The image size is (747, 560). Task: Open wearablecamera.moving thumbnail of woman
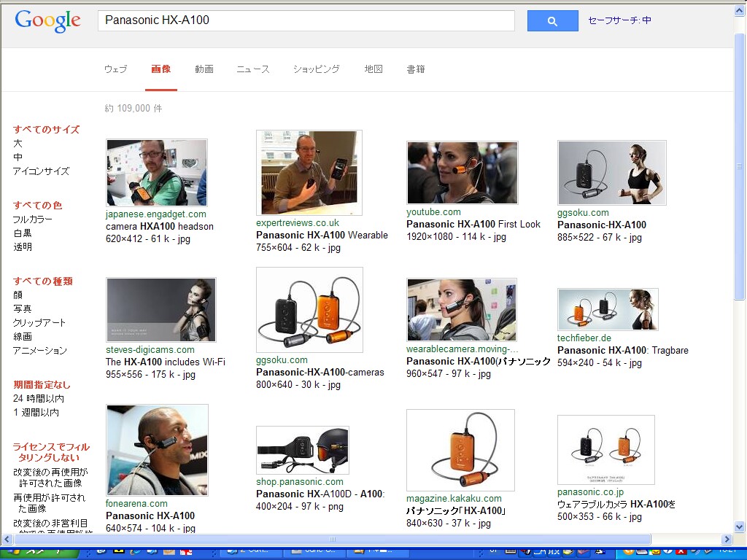462,309
